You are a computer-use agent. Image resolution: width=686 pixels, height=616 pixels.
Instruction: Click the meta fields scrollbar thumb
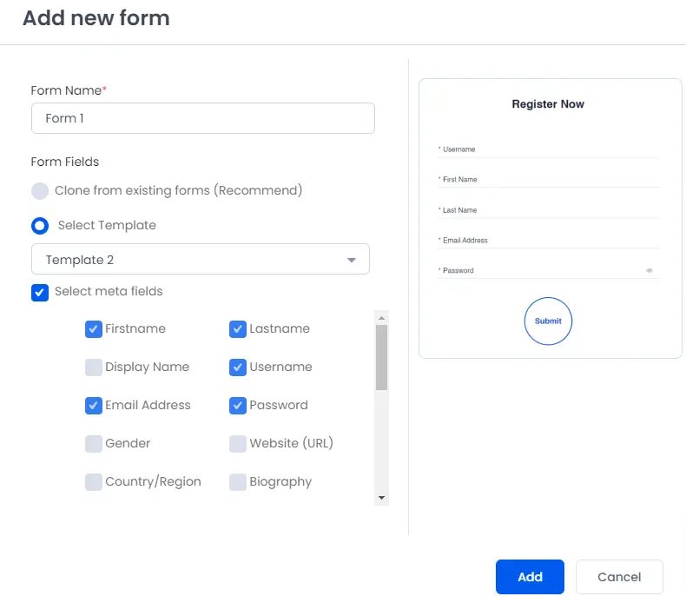click(x=381, y=357)
